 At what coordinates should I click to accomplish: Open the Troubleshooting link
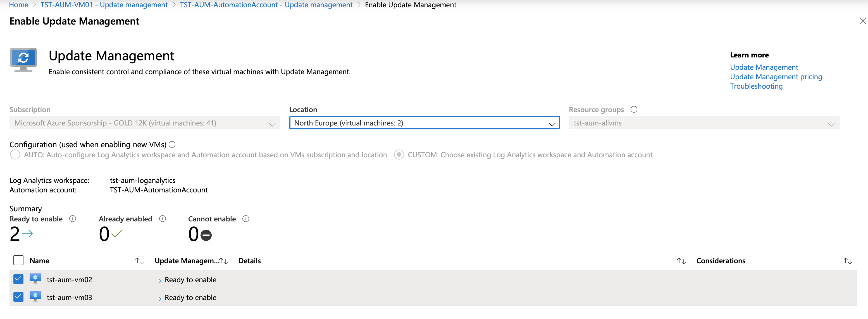point(756,86)
